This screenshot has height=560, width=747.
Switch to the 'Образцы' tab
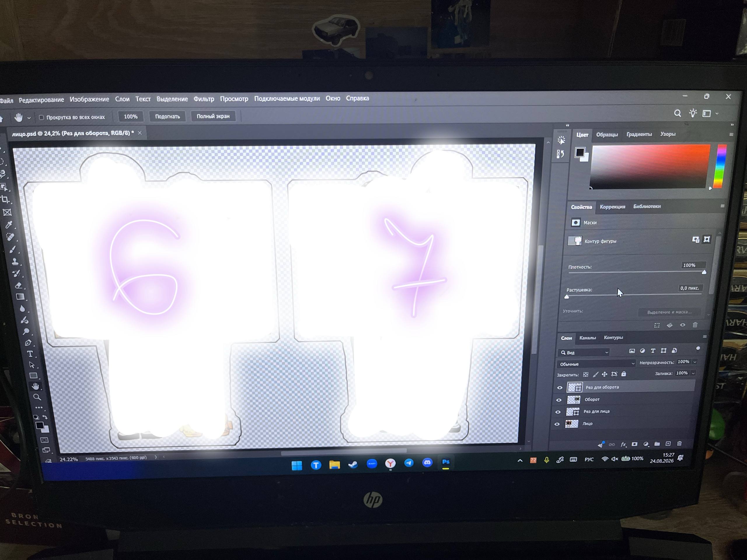607,134
